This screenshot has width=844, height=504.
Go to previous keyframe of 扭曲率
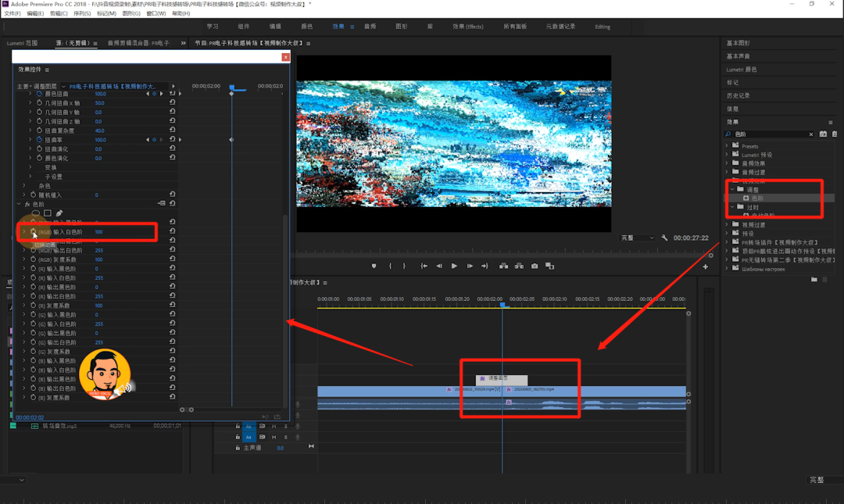[x=148, y=139]
